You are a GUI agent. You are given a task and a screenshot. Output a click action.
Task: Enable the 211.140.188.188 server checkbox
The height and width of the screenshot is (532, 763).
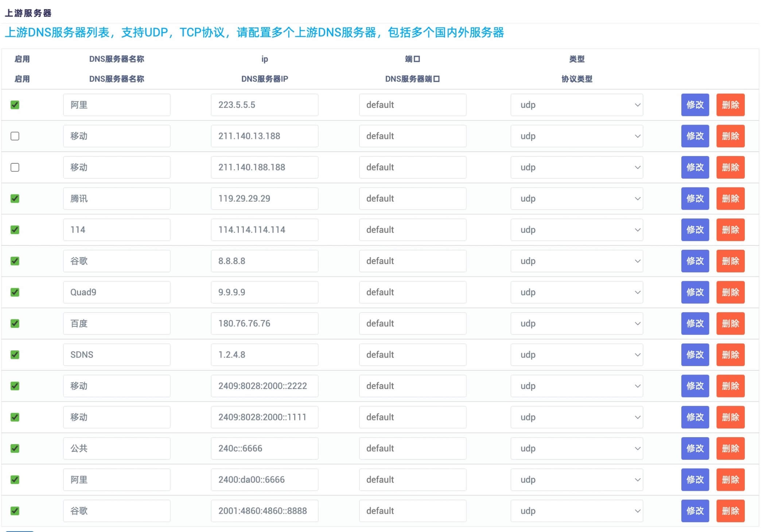click(15, 167)
